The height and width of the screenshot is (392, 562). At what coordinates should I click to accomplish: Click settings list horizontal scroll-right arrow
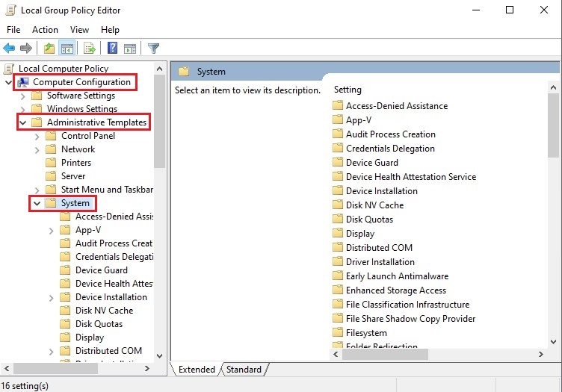[x=541, y=355]
